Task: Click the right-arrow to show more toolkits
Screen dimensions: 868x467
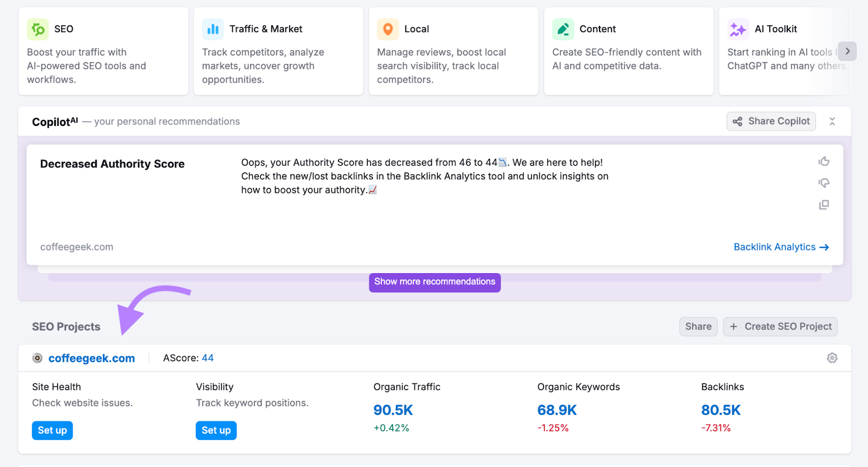Action: click(x=847, y=51)
